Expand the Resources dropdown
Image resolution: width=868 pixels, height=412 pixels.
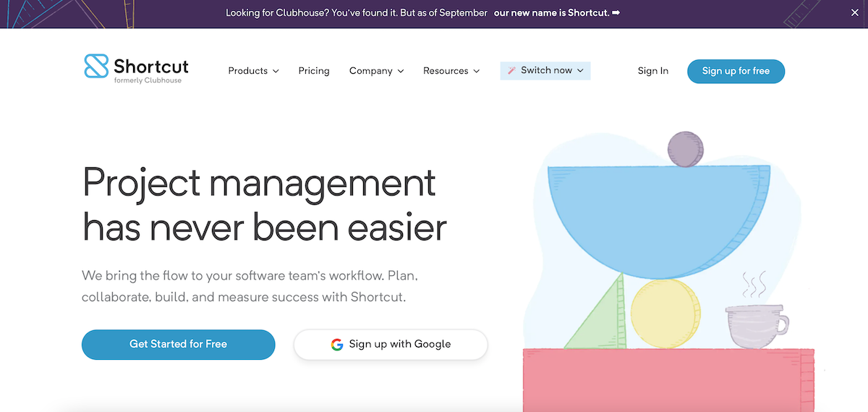[451, 71]
